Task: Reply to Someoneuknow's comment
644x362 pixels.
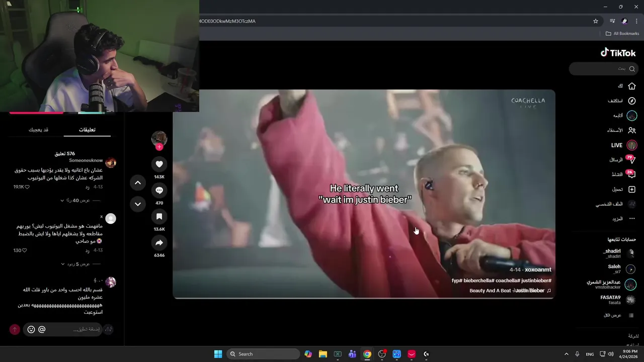Action: coord(87,187)
